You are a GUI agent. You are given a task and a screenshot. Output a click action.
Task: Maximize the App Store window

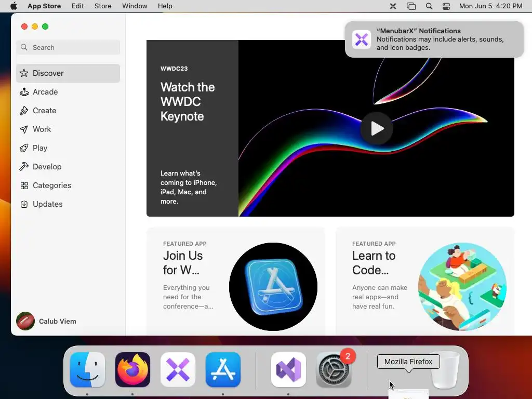point(45,26)
